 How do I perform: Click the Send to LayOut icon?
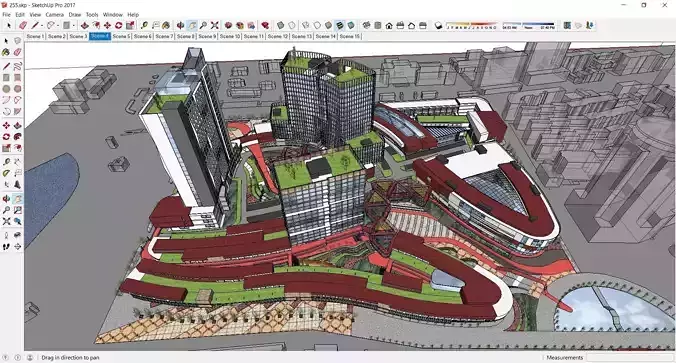pyautogui.click(x=251, y=25)
